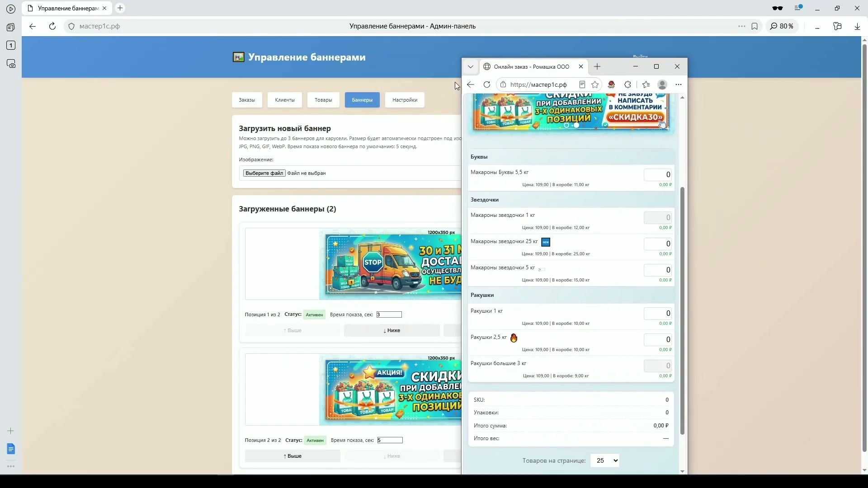Open the sidebar document icon
868x488 pixels.
(x=11, y=449)
